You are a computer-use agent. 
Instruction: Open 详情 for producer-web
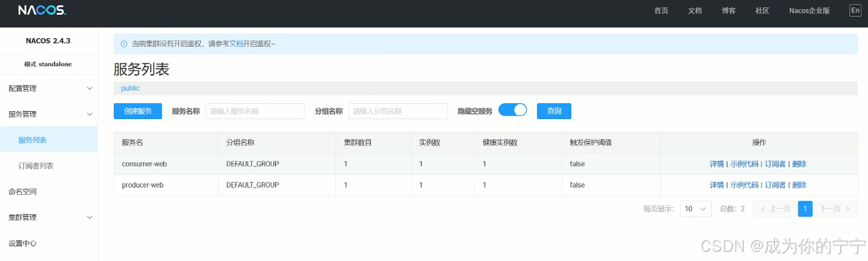716,185
